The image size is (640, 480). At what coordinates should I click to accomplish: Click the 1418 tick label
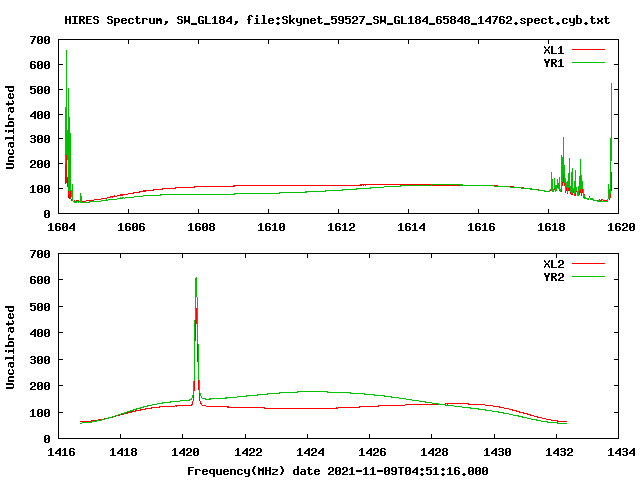[123, 452]
